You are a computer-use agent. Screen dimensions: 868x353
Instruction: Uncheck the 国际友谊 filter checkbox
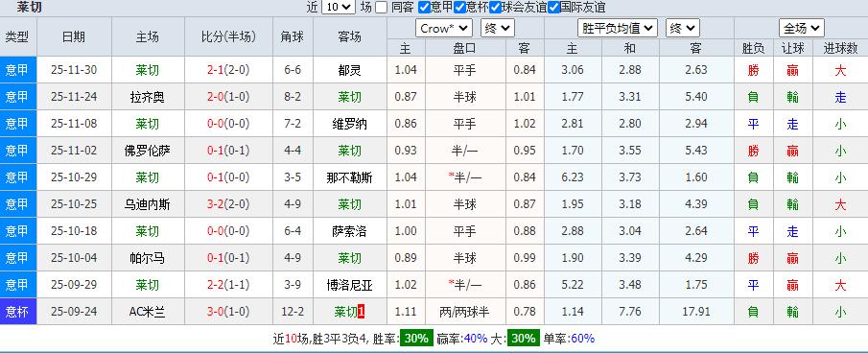(553, 7)
